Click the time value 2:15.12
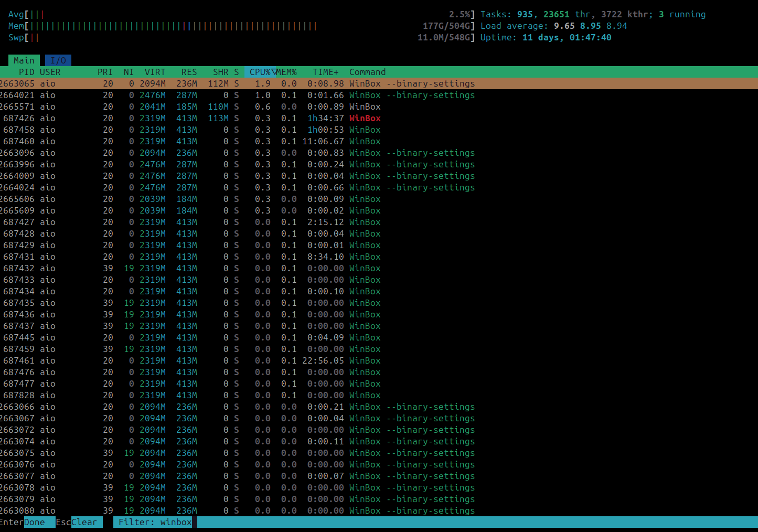 click(326, 222)
